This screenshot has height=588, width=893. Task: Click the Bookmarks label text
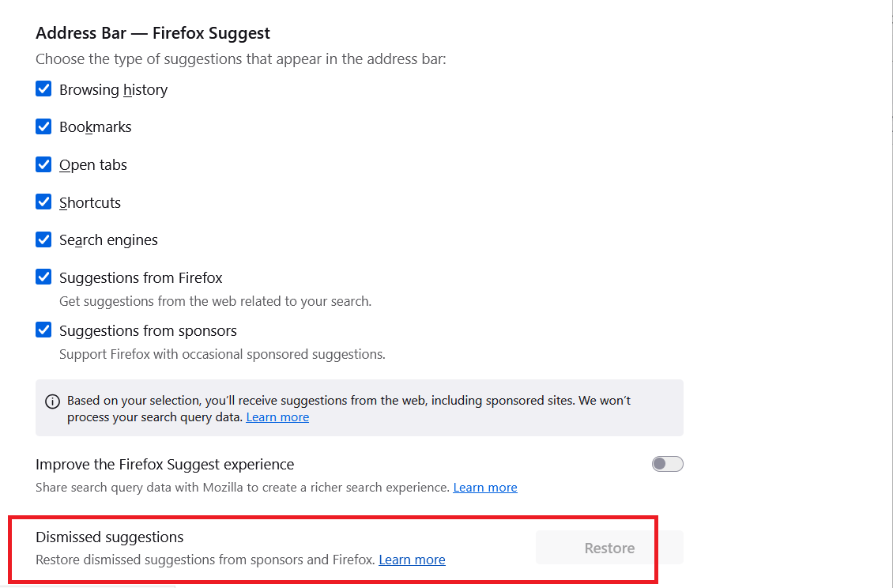point(95,126)
